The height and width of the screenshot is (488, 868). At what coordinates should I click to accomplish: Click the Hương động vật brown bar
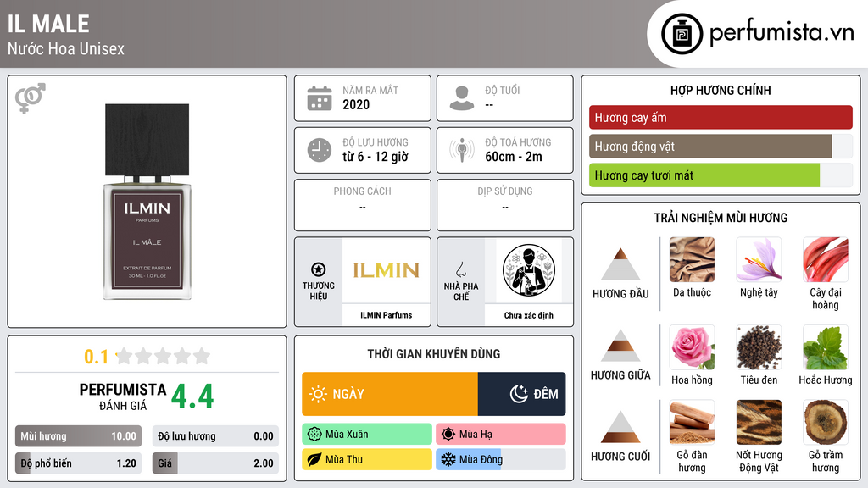(721, 146)
